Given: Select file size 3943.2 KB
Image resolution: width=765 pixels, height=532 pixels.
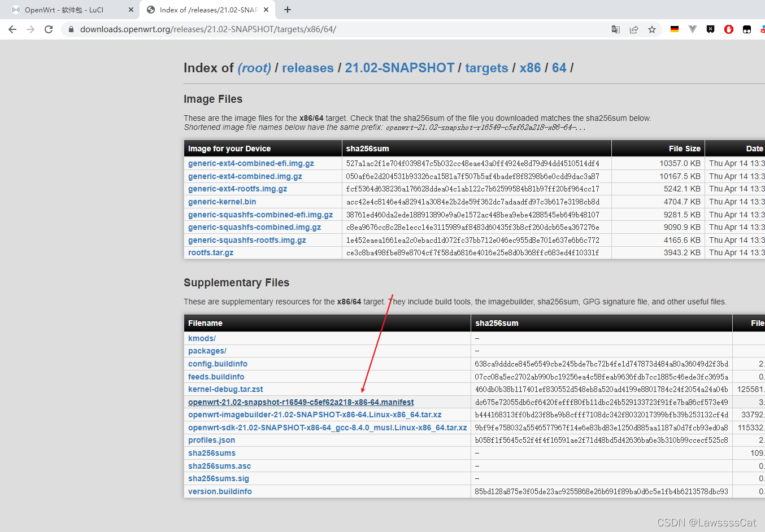Looking at the screenshot, I should coord(682,252).
